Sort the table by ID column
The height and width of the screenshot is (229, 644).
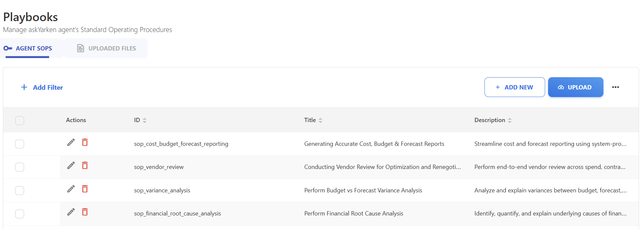[x=144, y=120]
